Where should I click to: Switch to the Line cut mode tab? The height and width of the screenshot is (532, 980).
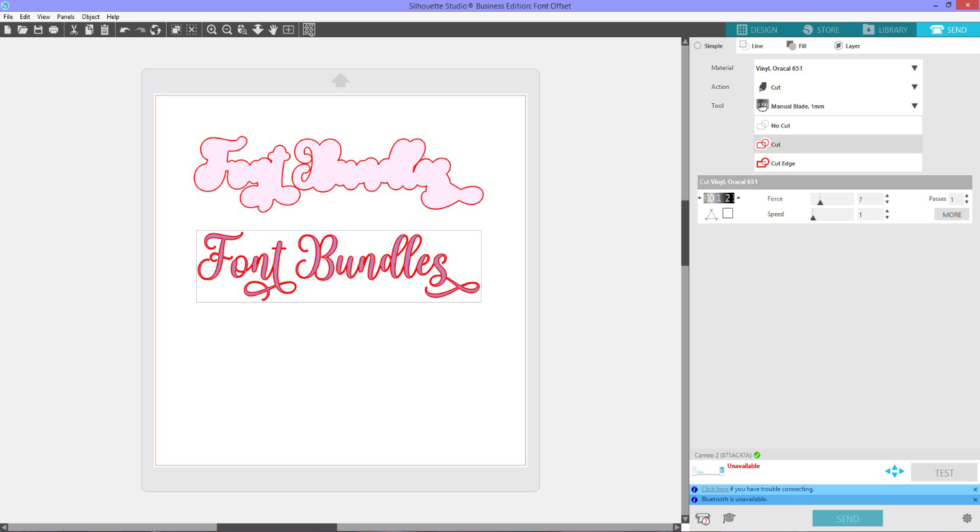click(752, 46)
